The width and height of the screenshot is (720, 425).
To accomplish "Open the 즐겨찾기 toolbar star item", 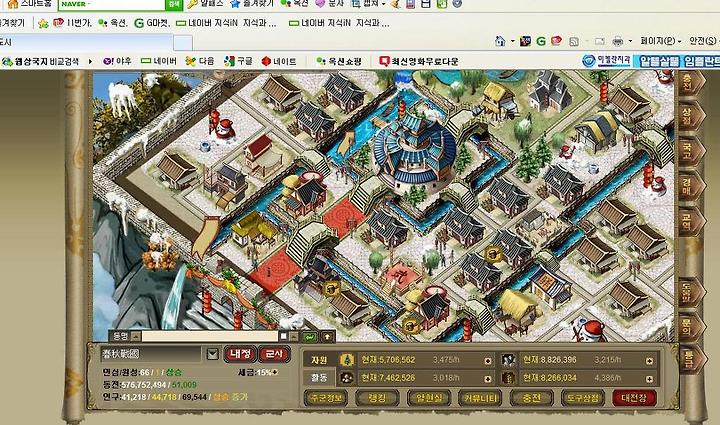I will click(x=253, y=4).
